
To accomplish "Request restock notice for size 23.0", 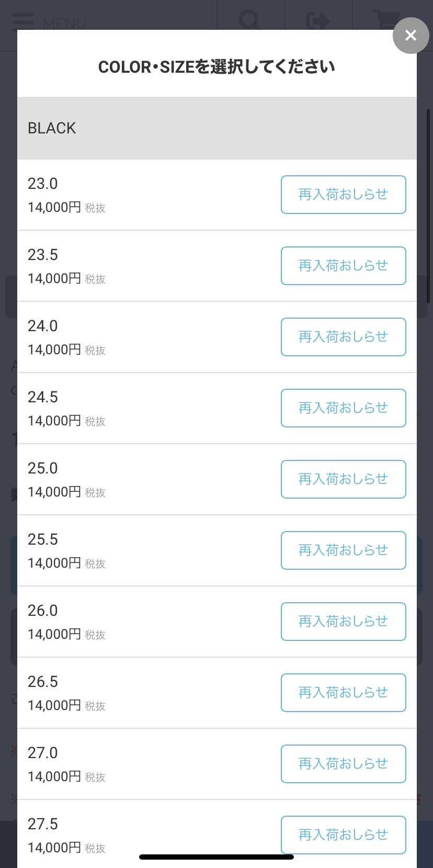I will pyautogui.click(x=343, y=195).
